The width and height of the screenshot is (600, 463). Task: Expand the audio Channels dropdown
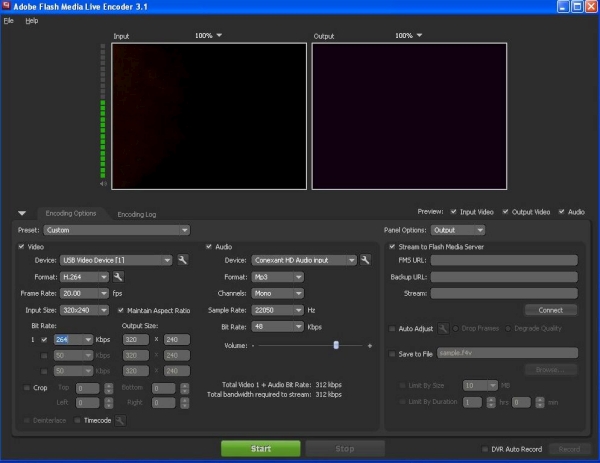click(x=277, y=293)
